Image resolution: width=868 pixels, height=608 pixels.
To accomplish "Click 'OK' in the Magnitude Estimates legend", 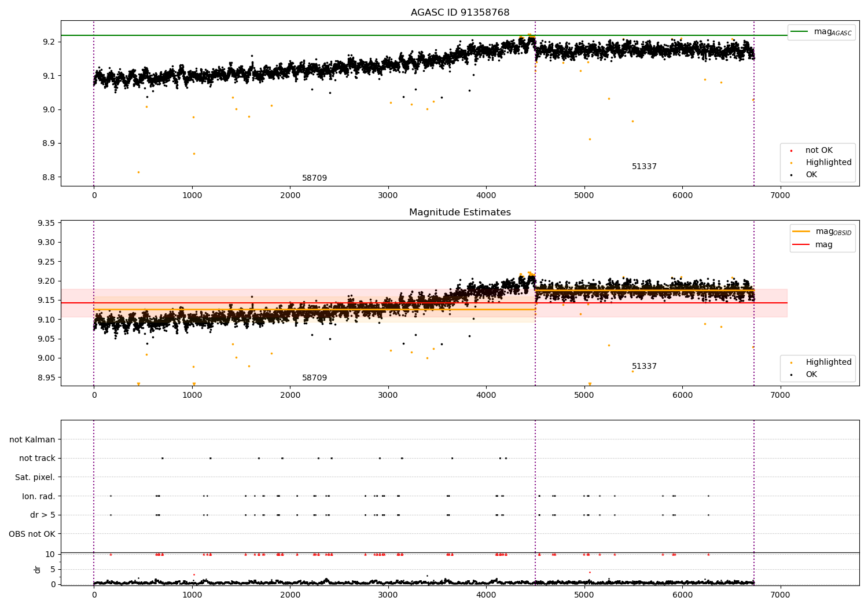I will coord(811,375).
